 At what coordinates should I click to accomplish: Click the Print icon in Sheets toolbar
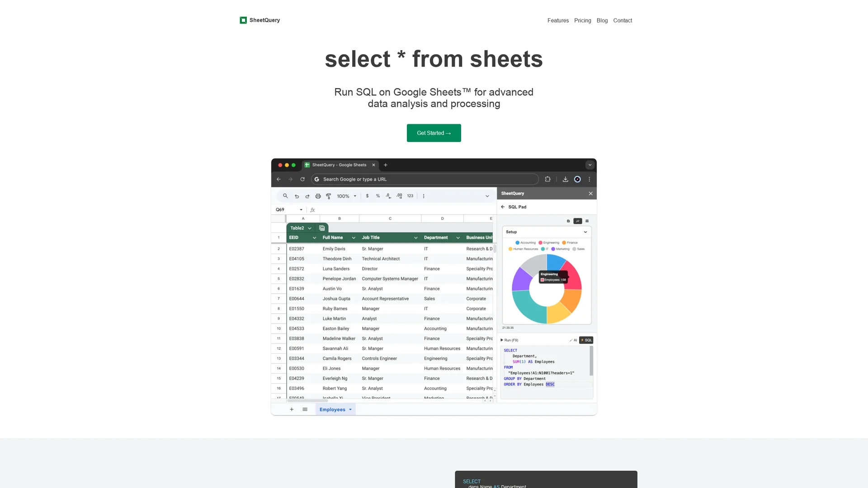318,196
